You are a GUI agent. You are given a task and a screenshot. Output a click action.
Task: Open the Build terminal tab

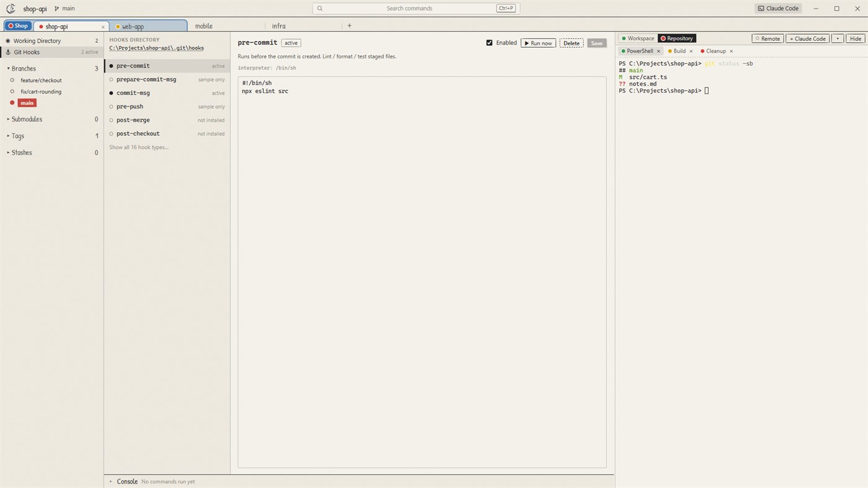pos(679,51)
